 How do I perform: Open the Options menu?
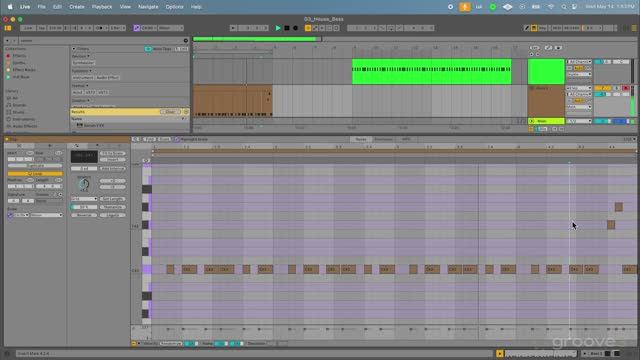pos(175,7)
